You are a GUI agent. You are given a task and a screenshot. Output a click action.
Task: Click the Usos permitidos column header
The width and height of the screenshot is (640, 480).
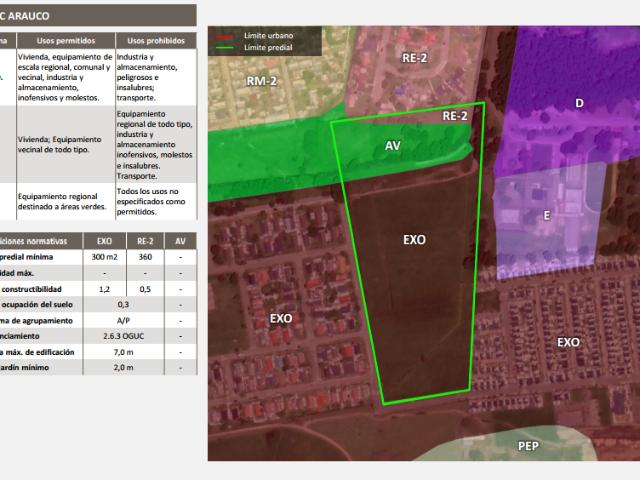(x=65, y=40)
